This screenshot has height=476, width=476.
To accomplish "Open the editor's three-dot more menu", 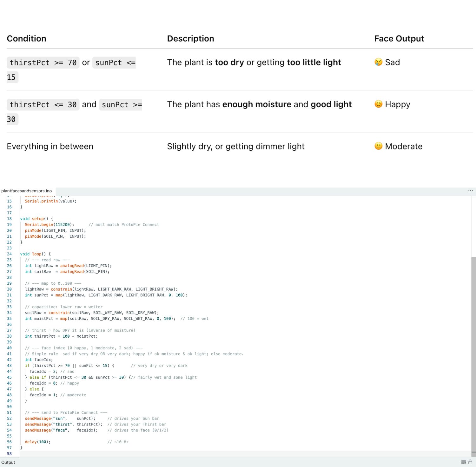I will click(x=470, y=190).
